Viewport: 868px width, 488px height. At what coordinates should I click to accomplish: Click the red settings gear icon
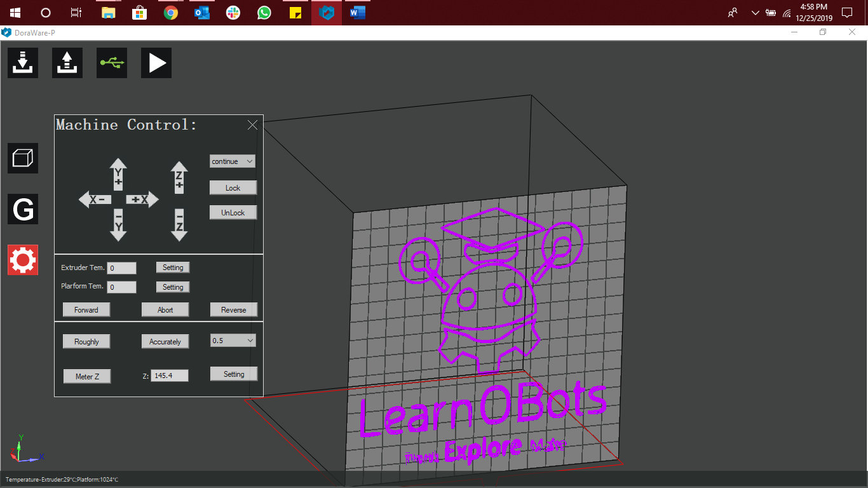[23, 260]
